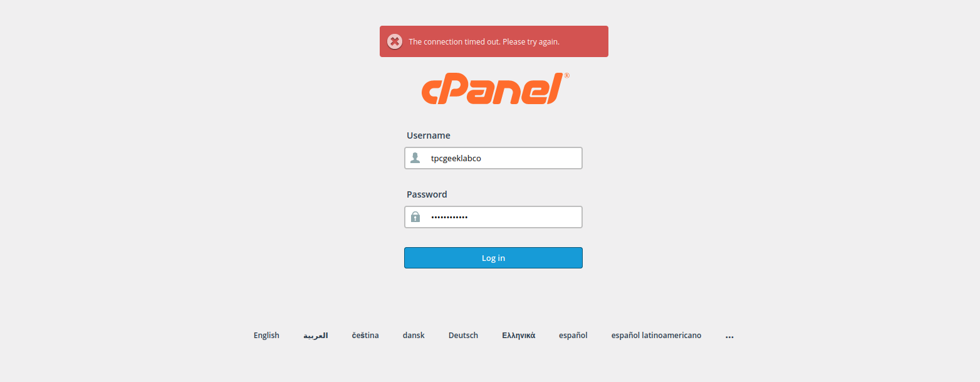Switch language to Arabic (العربية)
This screenshot has width=980, height=382.
(x=315, y=336)
